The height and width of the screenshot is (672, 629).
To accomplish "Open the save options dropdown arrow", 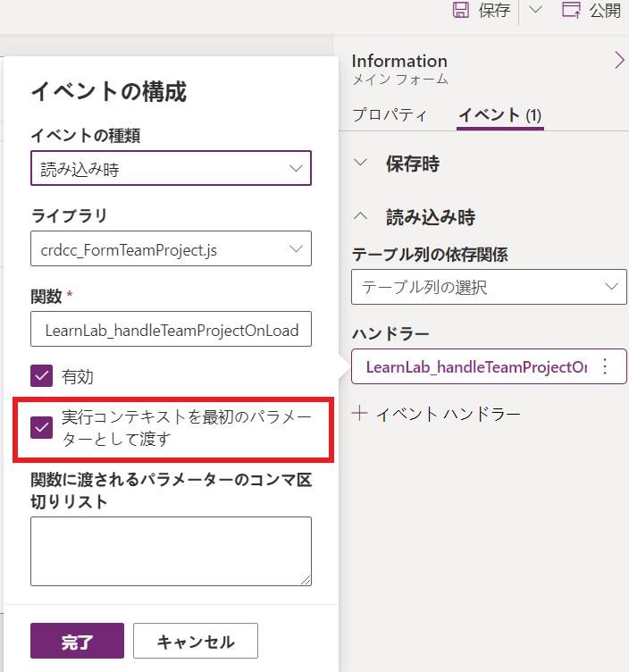I will point(535,11).
